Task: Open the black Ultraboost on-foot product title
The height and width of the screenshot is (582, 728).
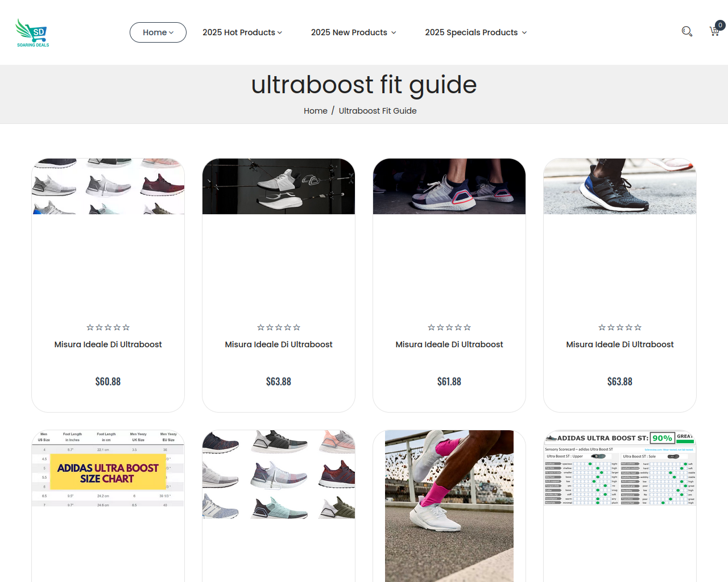Action: pos(620,344)
